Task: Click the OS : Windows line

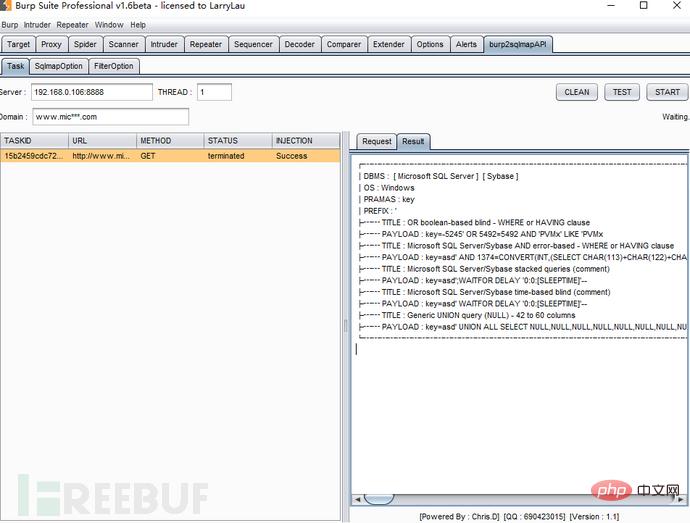Action: 387,188
